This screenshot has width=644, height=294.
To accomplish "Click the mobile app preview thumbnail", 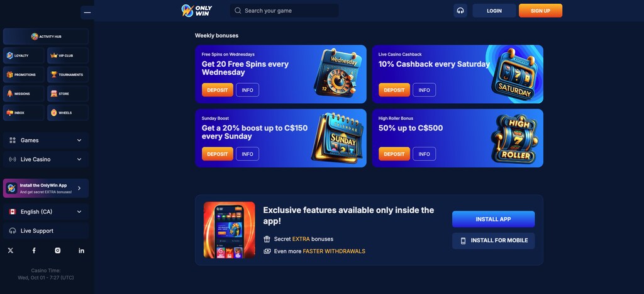I will 229,230.
